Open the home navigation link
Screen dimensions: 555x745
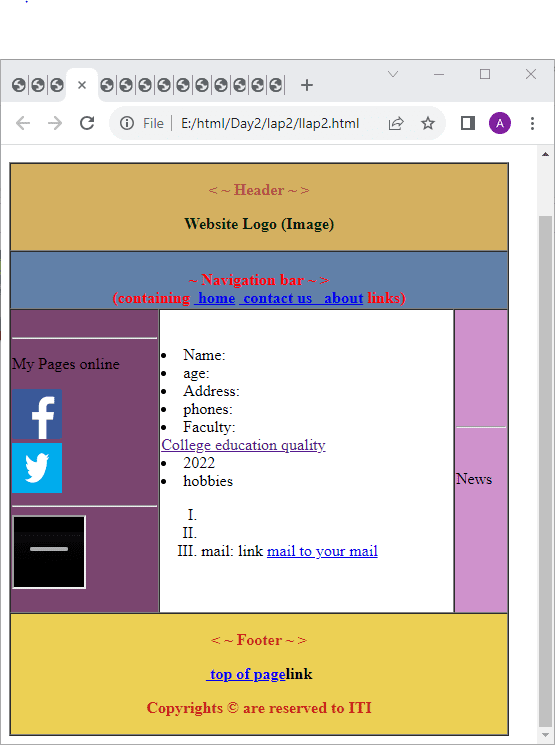click(215, 298)
